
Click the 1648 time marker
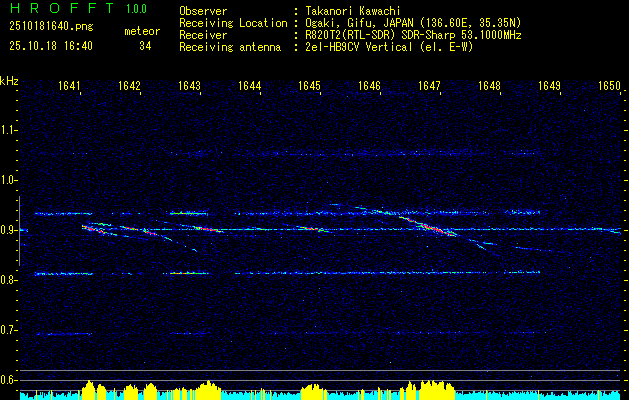tap(489, 85)
